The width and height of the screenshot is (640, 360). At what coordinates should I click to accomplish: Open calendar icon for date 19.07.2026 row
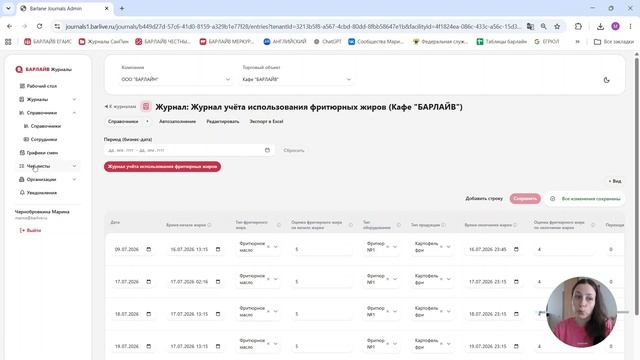pos(149,346)
